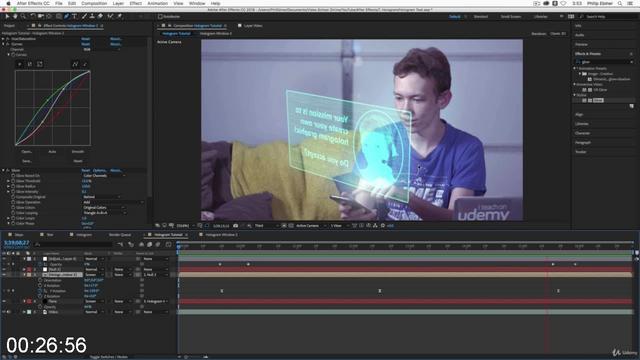Toggle the Glow Intensity stopwatch
Screen dimensions: 640x360
click(13, 191)
